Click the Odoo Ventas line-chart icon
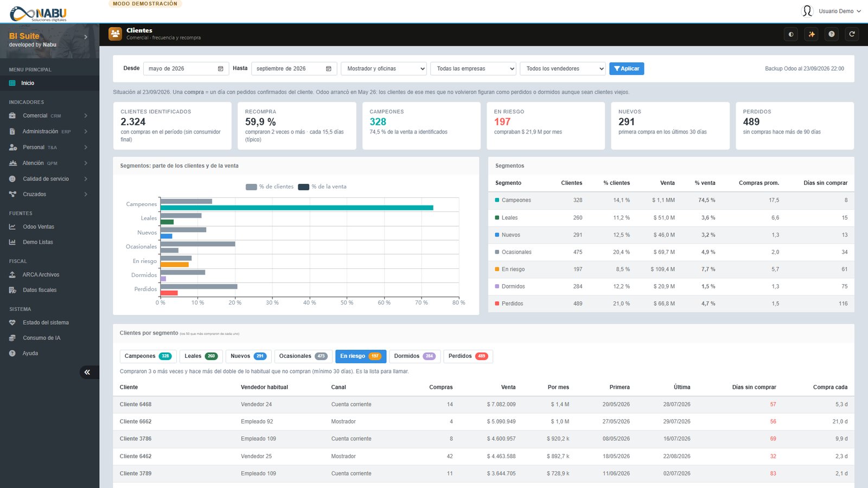 (x=12, y=227)
